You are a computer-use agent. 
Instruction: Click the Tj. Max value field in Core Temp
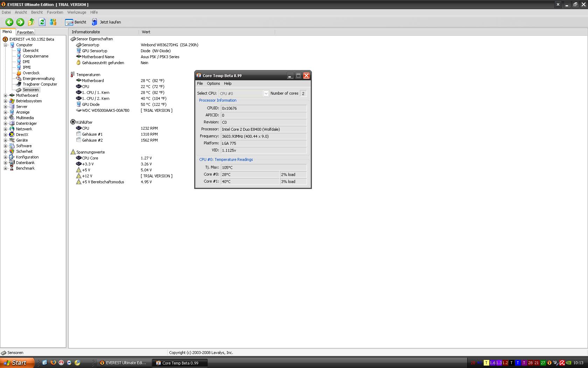point(264,168)
